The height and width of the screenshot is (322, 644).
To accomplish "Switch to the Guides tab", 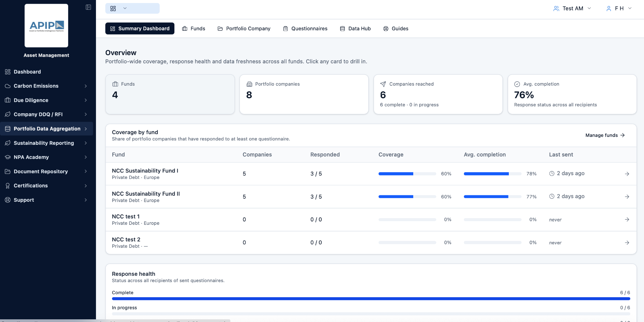I will (x=396, y=28).
